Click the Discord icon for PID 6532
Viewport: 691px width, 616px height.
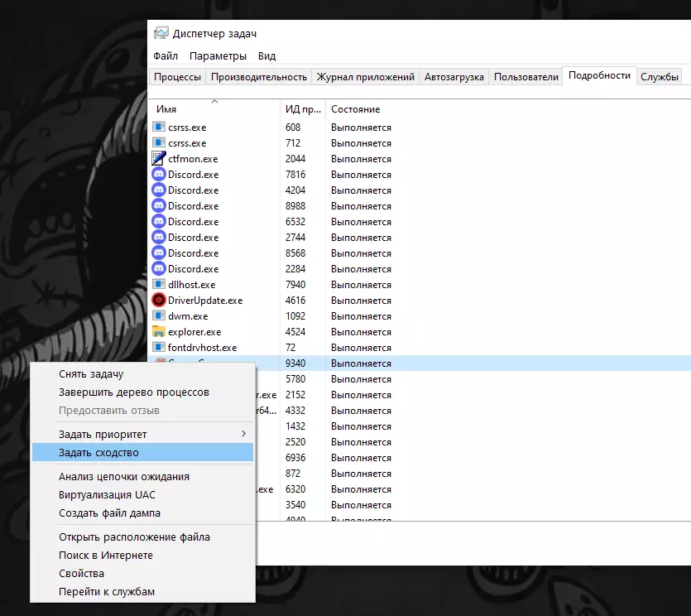click(x=159, y=221)
